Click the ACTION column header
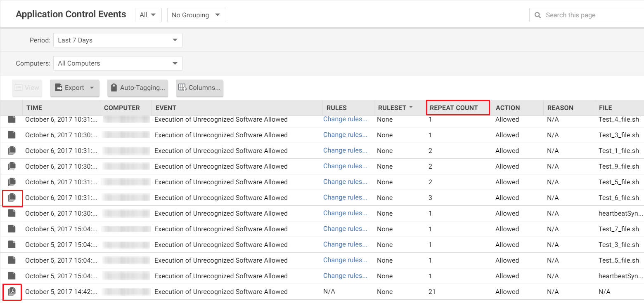This screenshot has height=303, width=644. click(507, 108)
